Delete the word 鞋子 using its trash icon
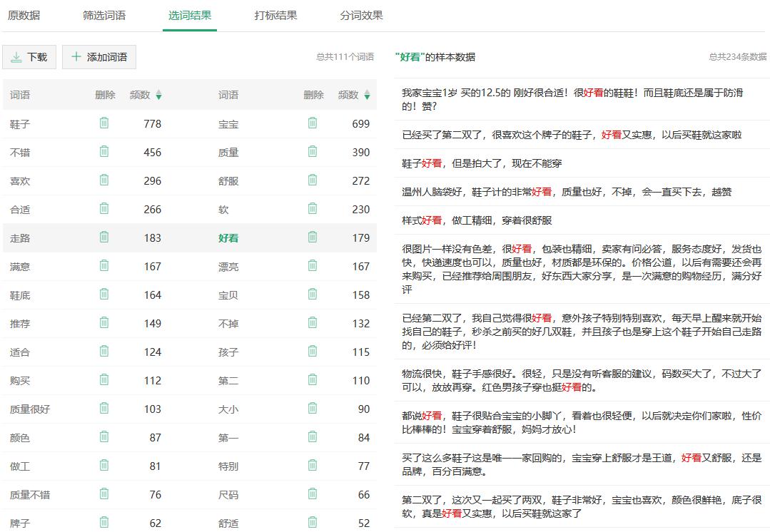 pos(104,123)
